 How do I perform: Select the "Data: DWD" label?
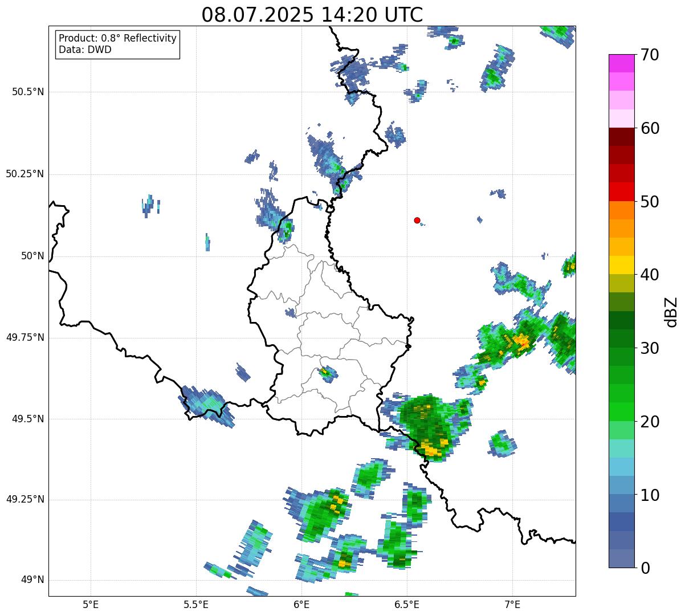(85, 50)
